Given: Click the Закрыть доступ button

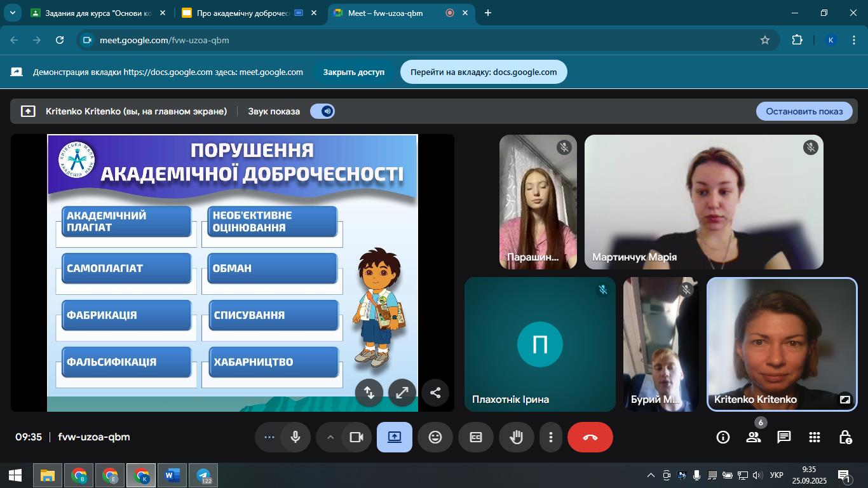Looking at the screenshot, I should (353, 72).
